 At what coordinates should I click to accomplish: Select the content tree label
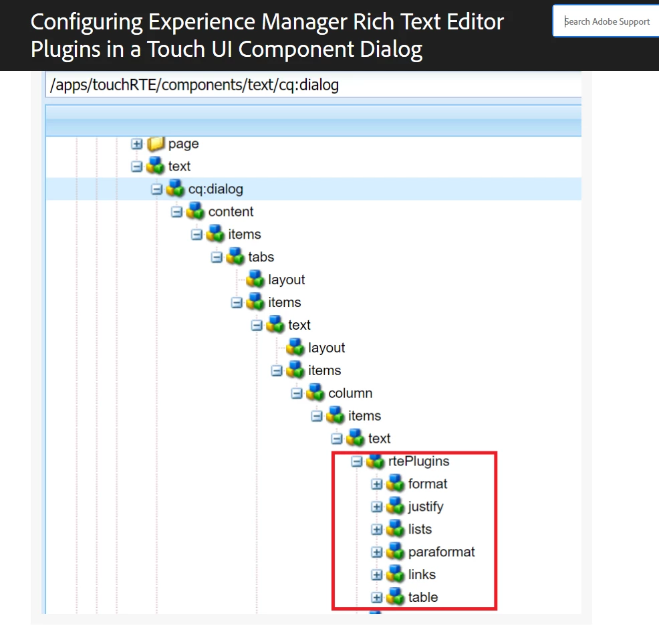coord(231,211)
